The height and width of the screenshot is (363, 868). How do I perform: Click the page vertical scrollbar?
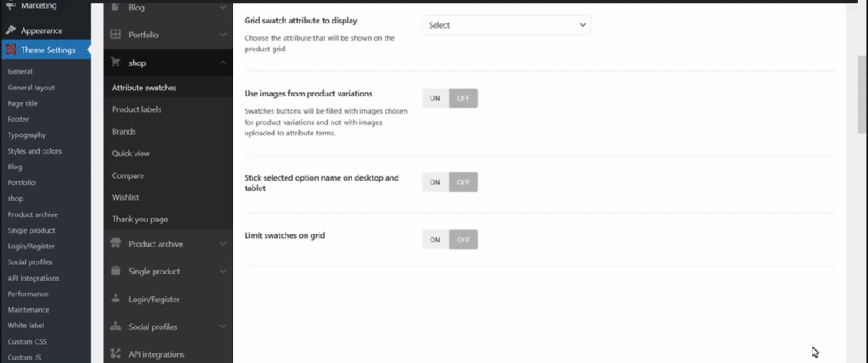click(x=861, y=96)
